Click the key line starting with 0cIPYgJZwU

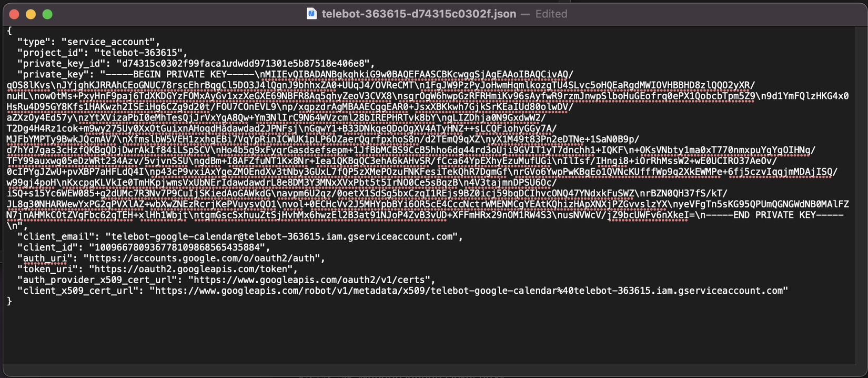[x=422, y=172]
